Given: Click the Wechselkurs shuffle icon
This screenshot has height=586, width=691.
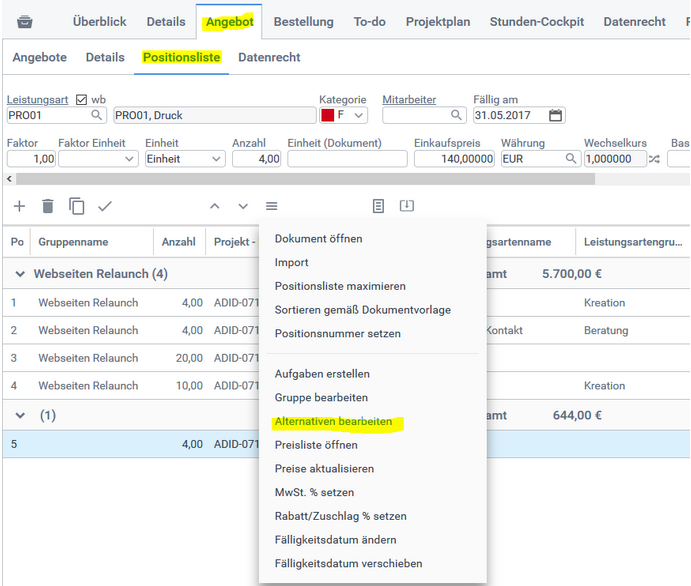Looking at the screenshot, I should (x=653, y=159).
